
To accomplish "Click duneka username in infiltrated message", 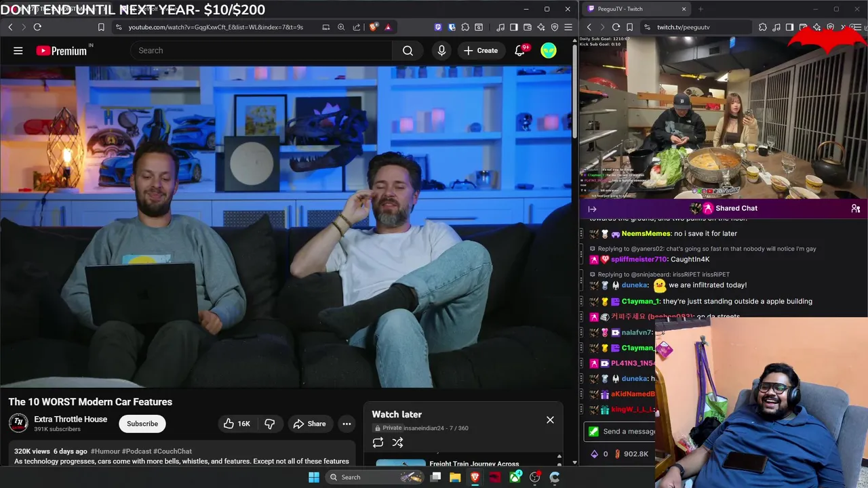I will click(635, 285).
